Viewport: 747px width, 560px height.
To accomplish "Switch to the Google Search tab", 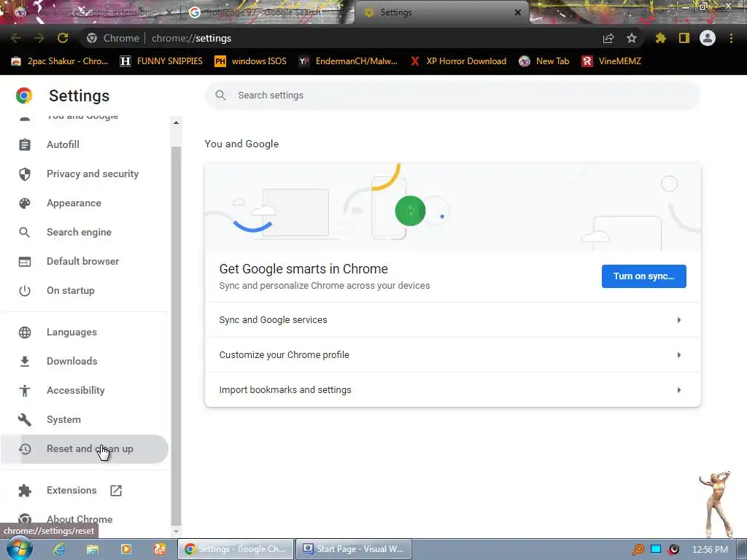I will [268, 13].
